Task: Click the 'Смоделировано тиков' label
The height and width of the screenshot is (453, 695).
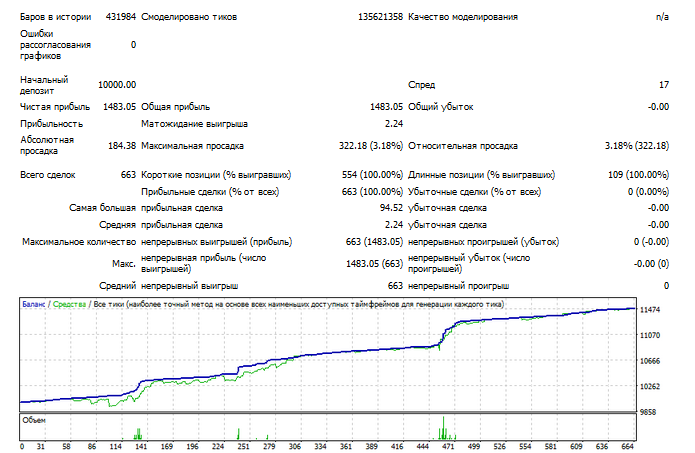Action: 189,17
